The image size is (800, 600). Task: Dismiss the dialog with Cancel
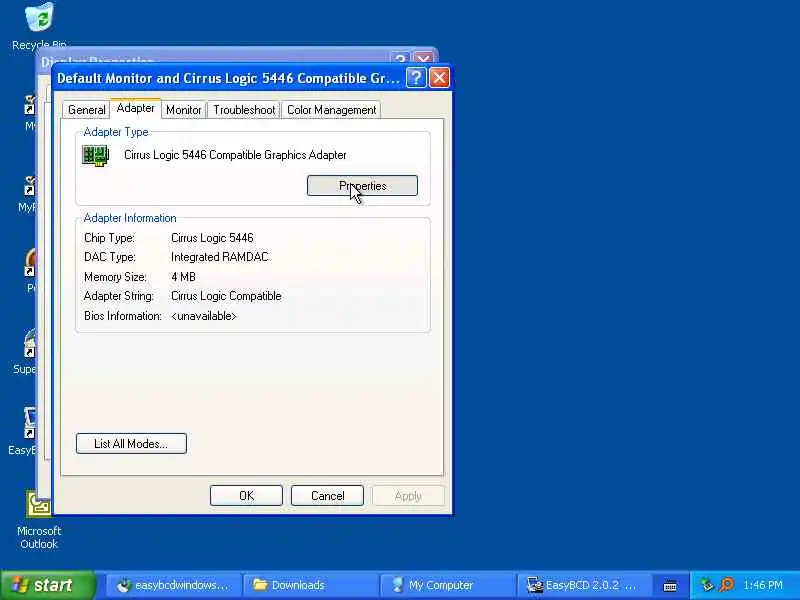(x=327, y=495)
